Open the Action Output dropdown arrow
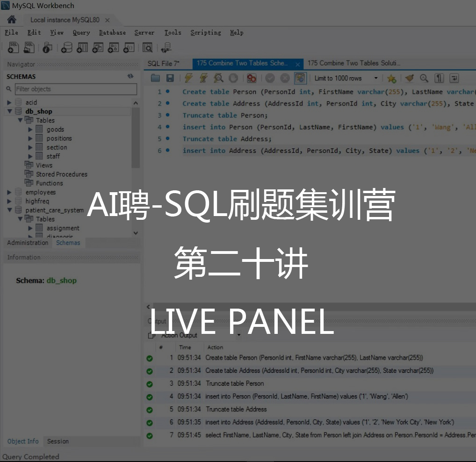Image resolution: width=476 pixels, height=462 pixels. 239,335
